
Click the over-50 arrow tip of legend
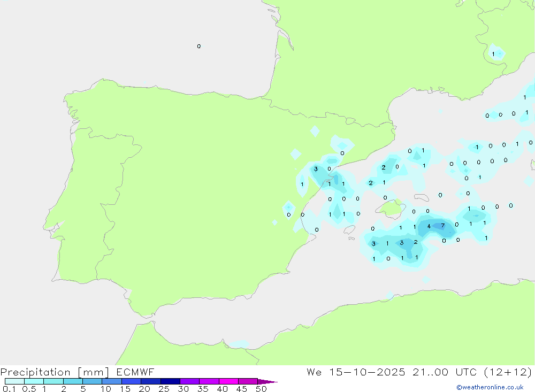[267, 382]
